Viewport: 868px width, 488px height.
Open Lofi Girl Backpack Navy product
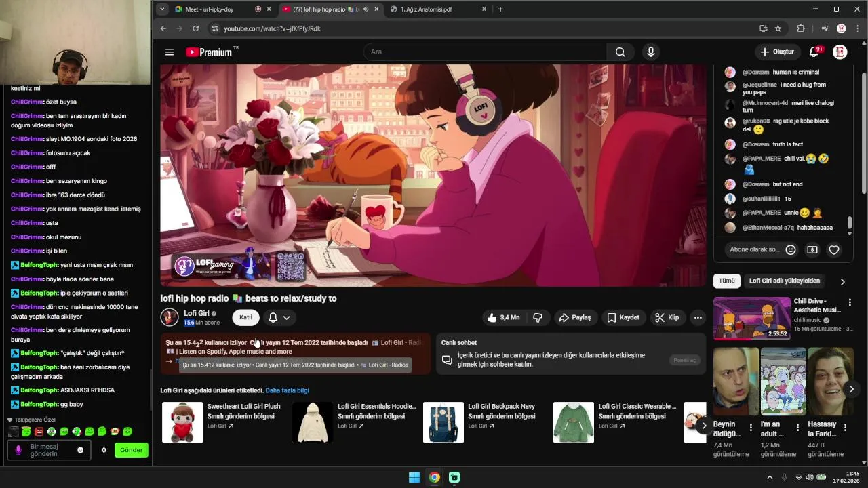click(x=443, y=422)
